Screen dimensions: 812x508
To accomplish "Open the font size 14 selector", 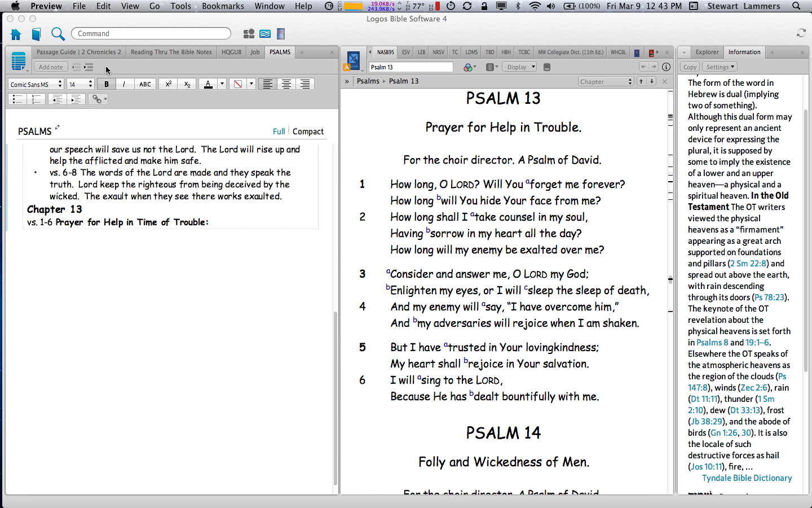I will pos(80,84).
